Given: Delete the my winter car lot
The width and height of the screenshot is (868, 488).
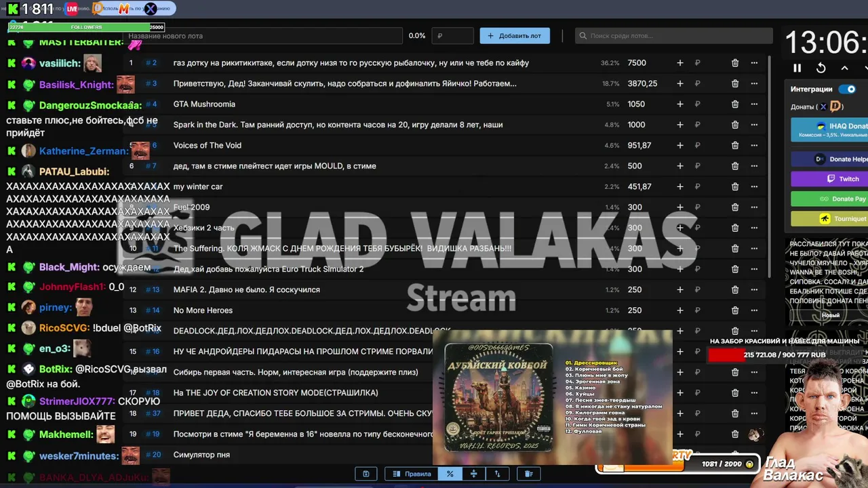Looking at the screenshot, I should click(735, 186).
